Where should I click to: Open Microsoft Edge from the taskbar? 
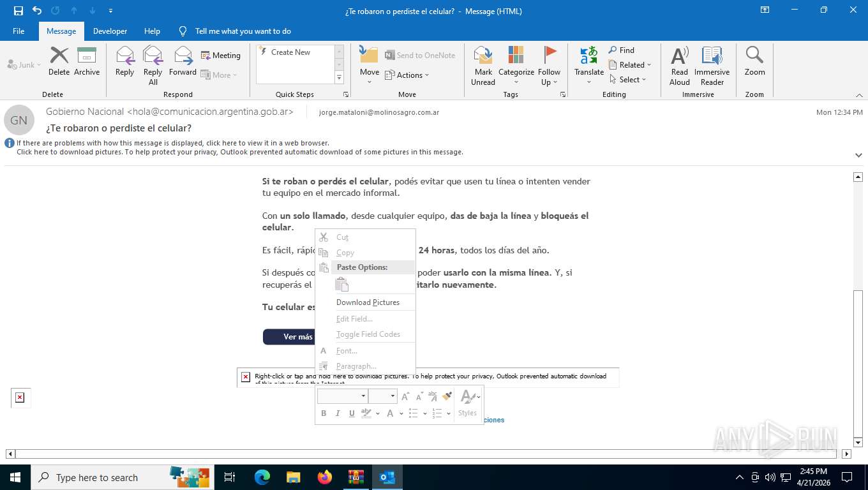(x=262, y=477)
